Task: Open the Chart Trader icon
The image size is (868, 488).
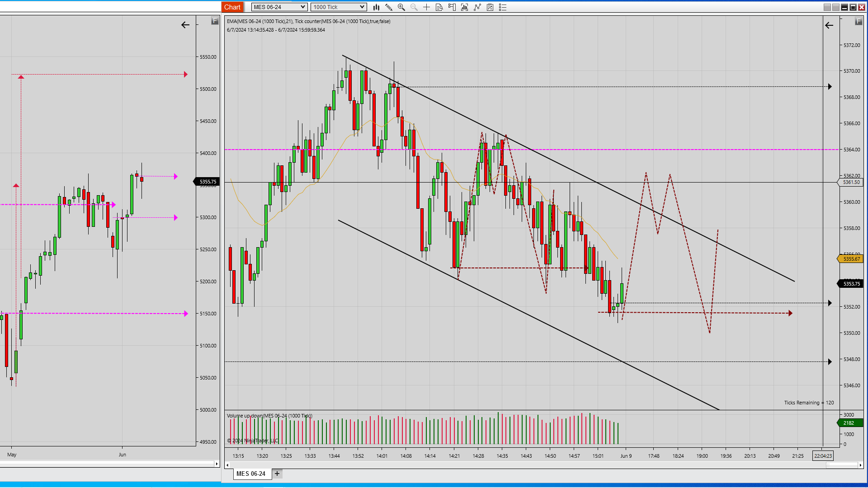Action: (452, 7)
